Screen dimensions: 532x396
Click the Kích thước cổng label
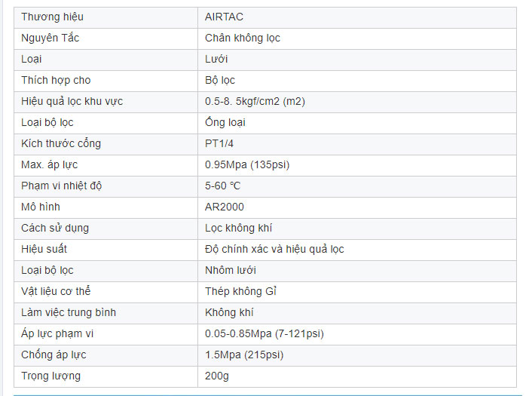click(60, 143)
